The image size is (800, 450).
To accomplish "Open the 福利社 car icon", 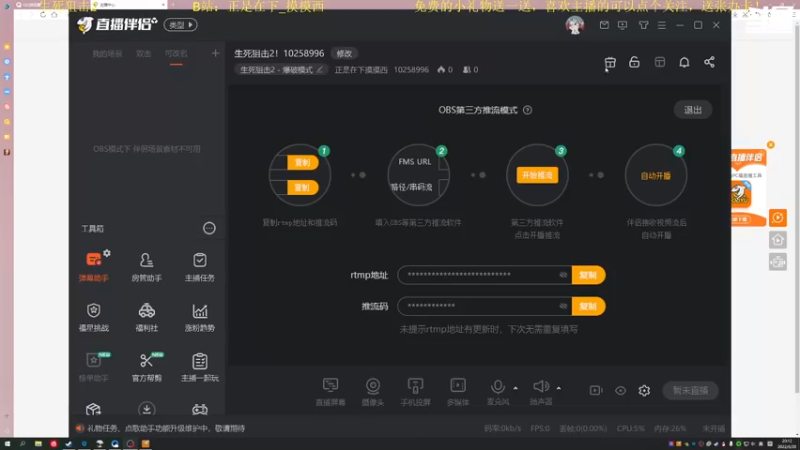I will 146,317.
